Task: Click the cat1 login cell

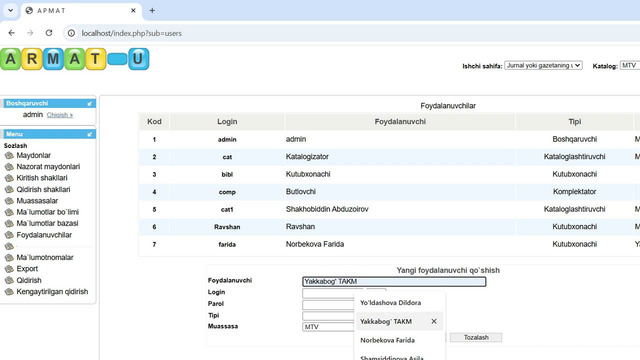Action: [227, 210]
